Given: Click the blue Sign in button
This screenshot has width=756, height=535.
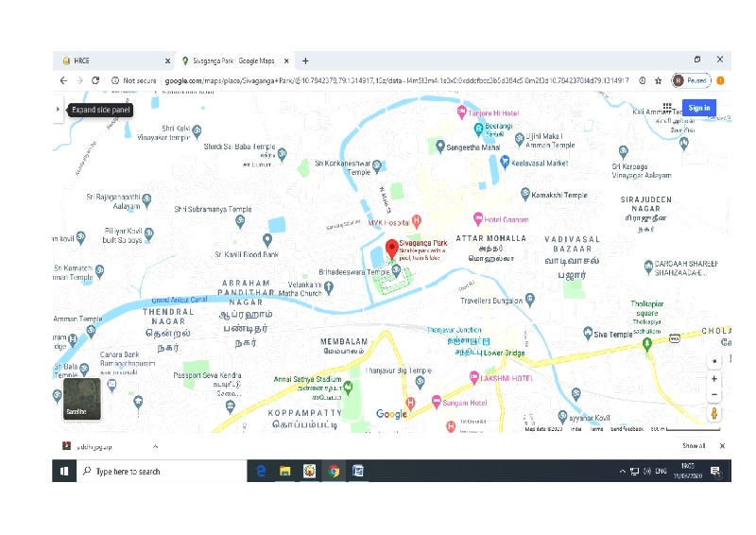Looking at the screenshot, I should pos(698,108).
